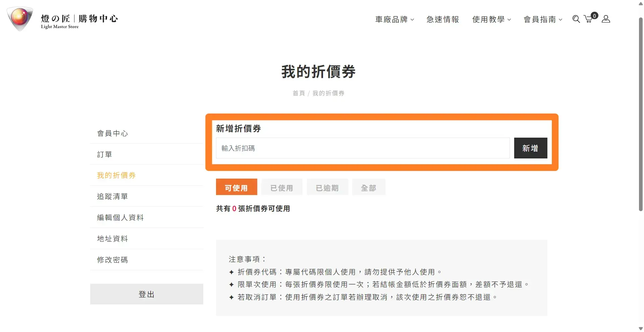Click the scrollbar down arrow

[641, 328]
